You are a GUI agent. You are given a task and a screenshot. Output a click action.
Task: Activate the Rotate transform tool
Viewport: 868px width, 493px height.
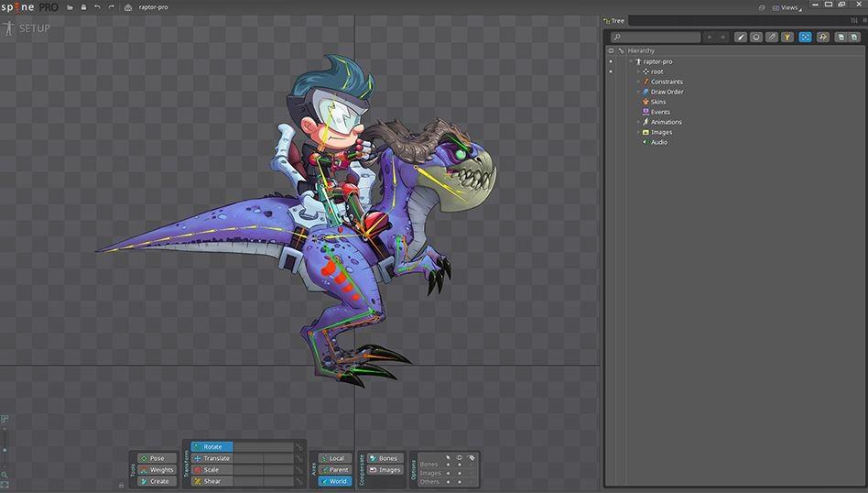pyautogui.click(x=212, y=446)
